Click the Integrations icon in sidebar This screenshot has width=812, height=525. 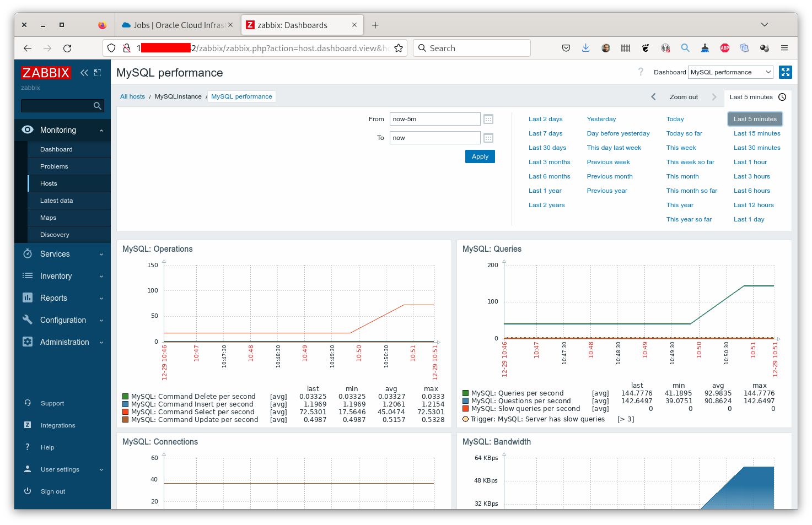[28, 425]
